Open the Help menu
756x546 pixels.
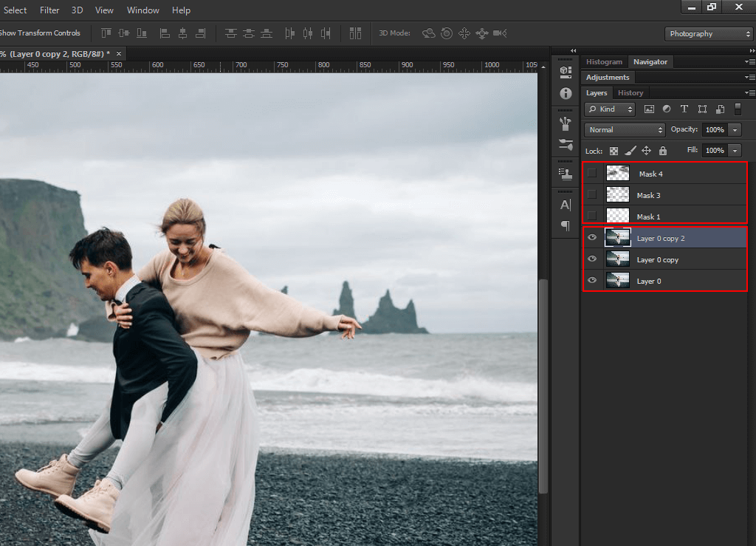coord(182,10)
